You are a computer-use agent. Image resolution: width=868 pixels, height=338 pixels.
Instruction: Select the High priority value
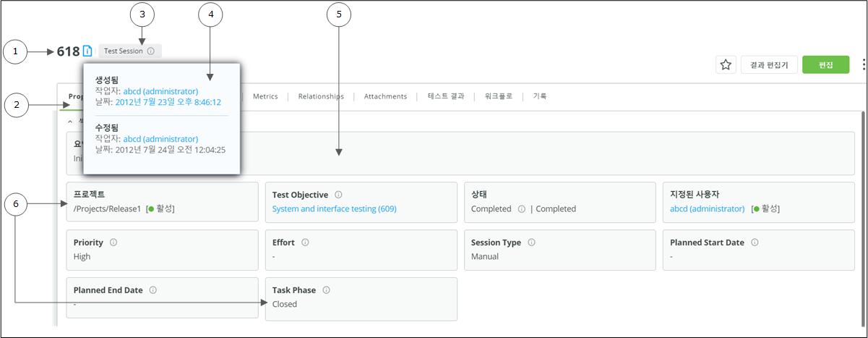click(82, 256)
